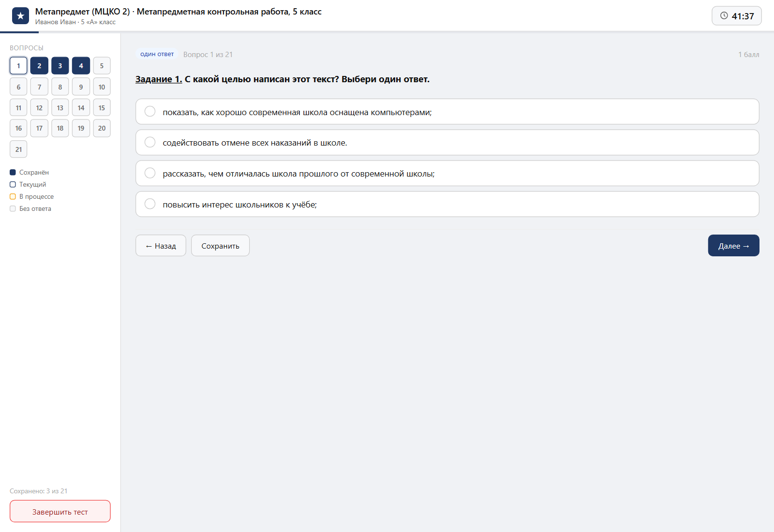774x532 pixels.
Task: Go to question 17
Action: pos(39,128)
